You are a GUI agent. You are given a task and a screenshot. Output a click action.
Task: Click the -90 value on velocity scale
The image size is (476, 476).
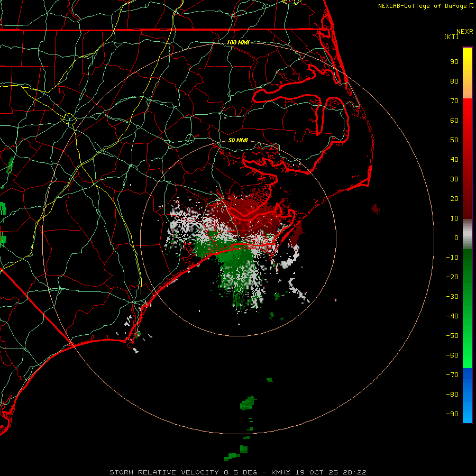(x=452, y=414)
